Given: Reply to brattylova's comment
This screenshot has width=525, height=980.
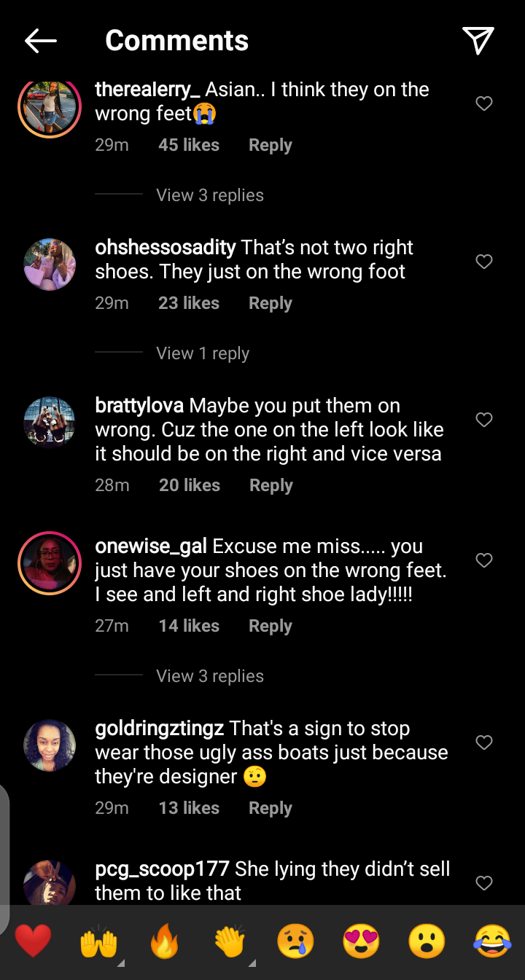Looking at the screenshot, I should point(271,485).
